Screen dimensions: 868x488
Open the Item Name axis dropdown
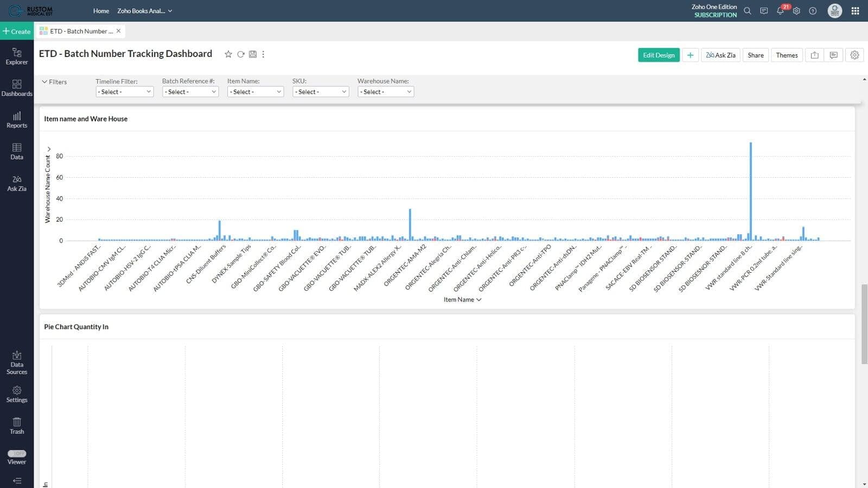(462, 299)
